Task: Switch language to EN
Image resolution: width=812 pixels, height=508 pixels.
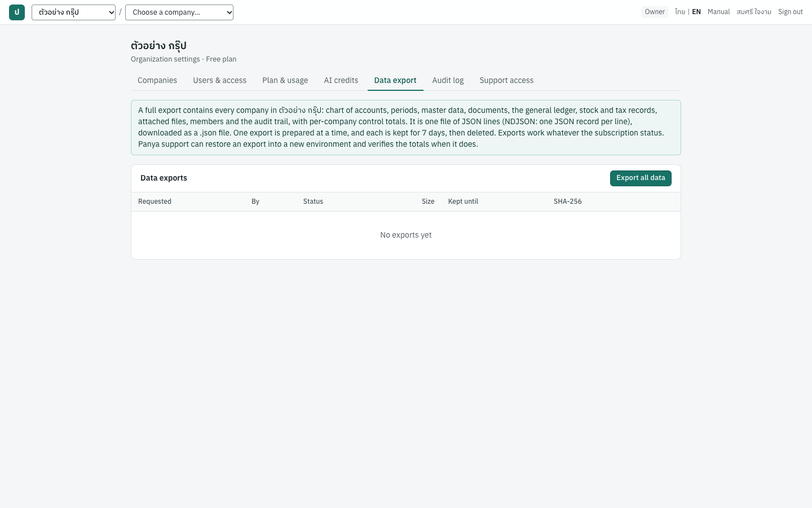Action: 696,12
